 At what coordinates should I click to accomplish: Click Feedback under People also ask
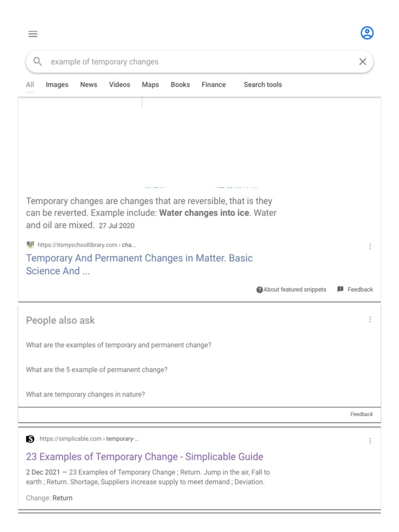click(x=362, y=414)
